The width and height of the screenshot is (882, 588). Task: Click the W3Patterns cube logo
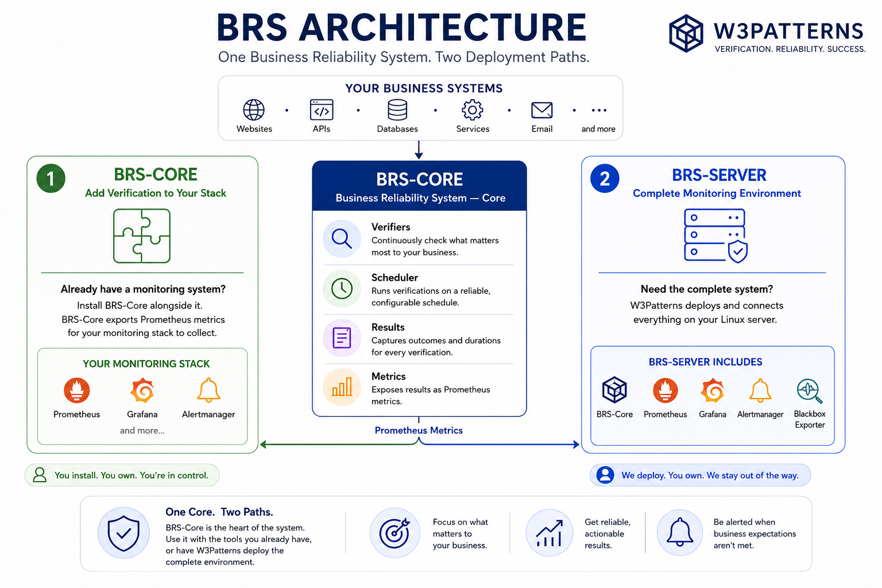click(x=686, y=33)
